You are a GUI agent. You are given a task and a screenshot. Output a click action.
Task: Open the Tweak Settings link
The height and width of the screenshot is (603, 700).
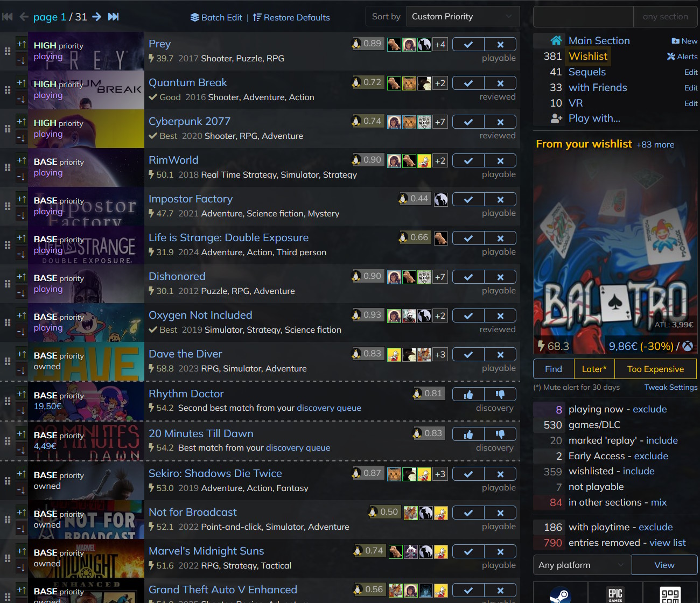click(670, 387)
